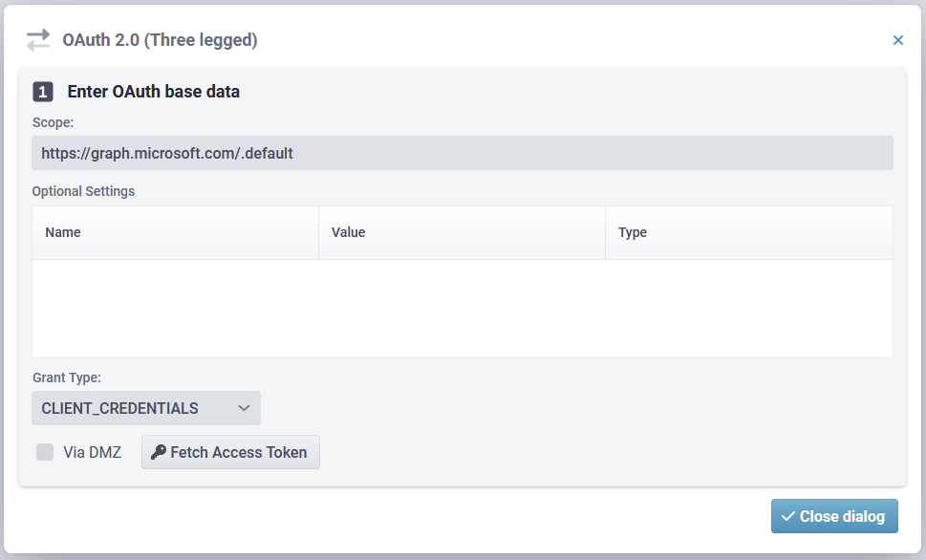Click the OAuth 2.0 (Three legged) title

coord(160,40)
